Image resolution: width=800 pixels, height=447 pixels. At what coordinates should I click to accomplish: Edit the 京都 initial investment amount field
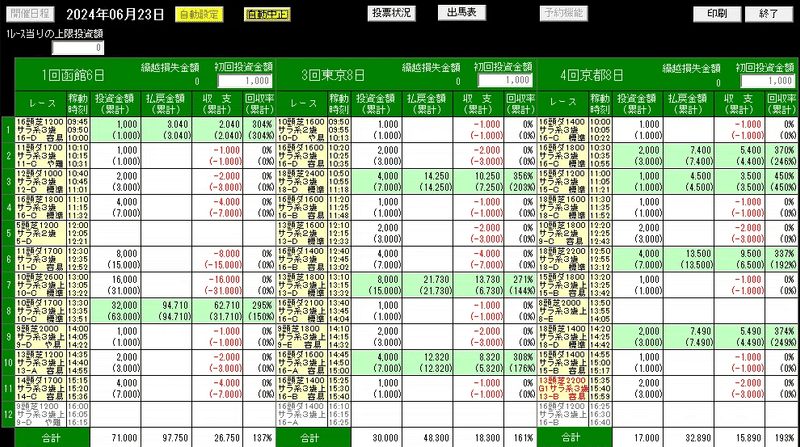pos(767,81)
